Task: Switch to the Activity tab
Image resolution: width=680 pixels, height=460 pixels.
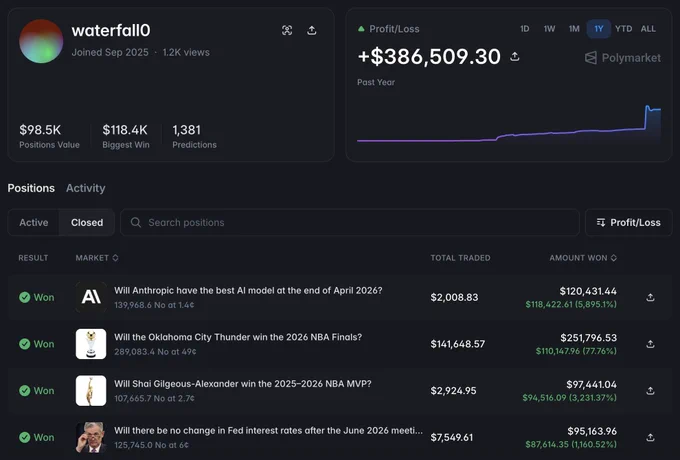Action: (85, 188)
